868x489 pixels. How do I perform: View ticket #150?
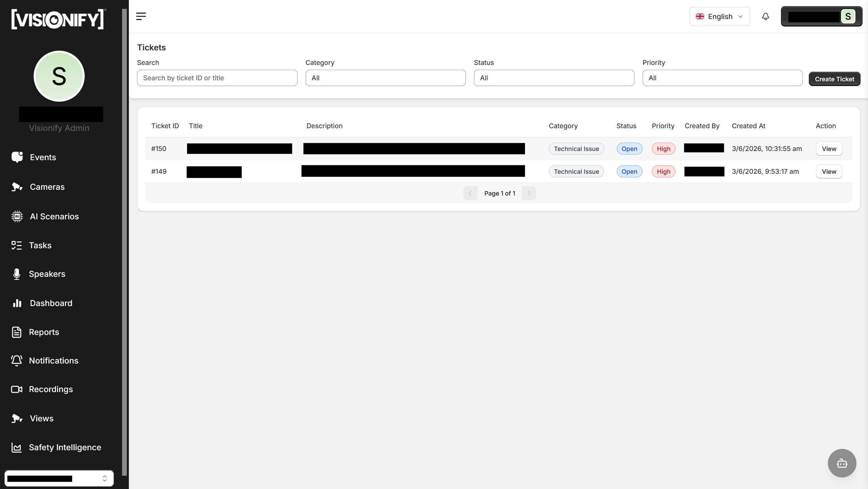click(829, 149)
